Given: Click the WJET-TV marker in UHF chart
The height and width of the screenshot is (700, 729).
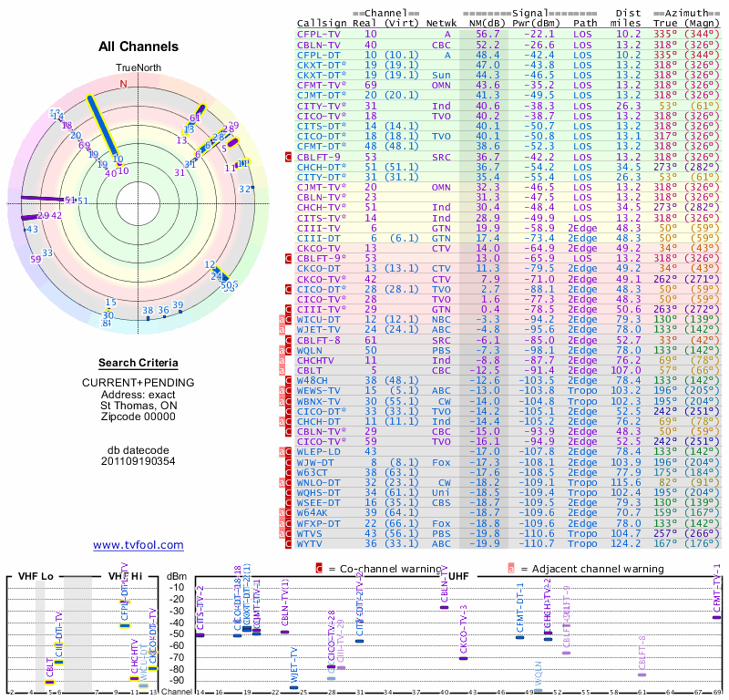Looking at the screenshot, I should click(x=293, y=687).
